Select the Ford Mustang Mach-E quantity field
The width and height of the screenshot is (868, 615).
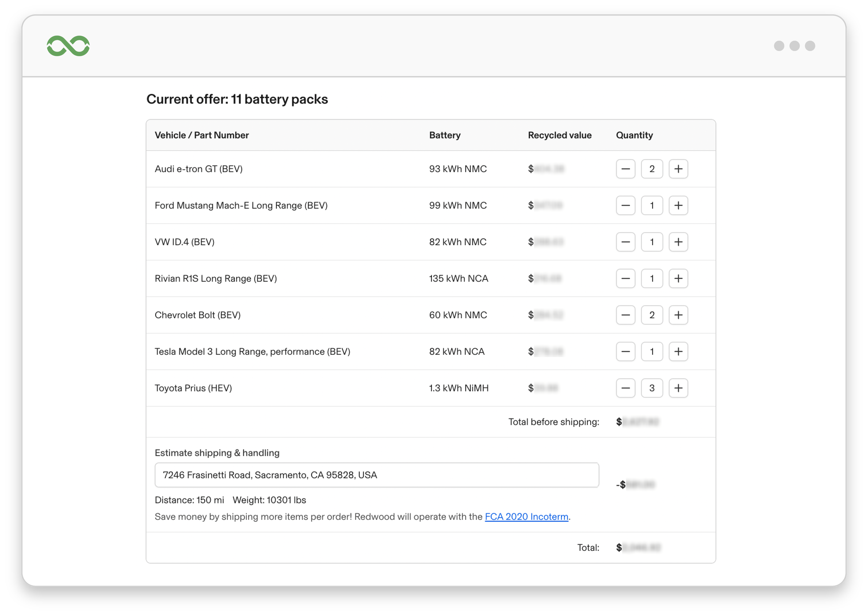(652, 205)
